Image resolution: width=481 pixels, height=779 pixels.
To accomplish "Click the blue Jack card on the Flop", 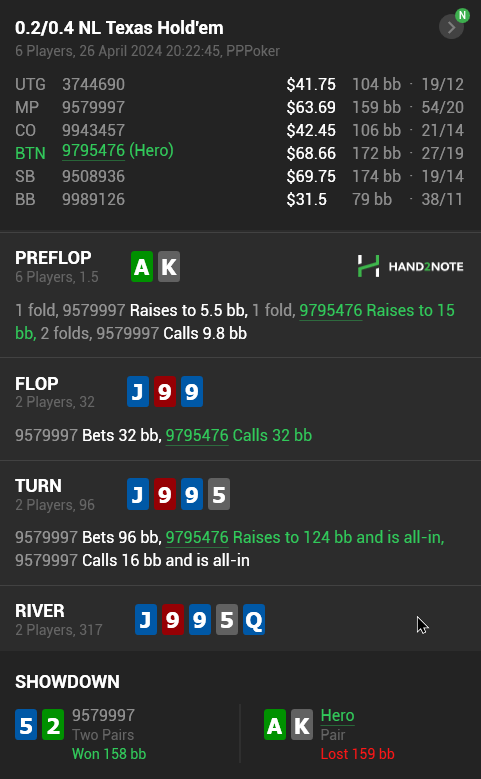I will pyautogui.click(x=138, y=391).
